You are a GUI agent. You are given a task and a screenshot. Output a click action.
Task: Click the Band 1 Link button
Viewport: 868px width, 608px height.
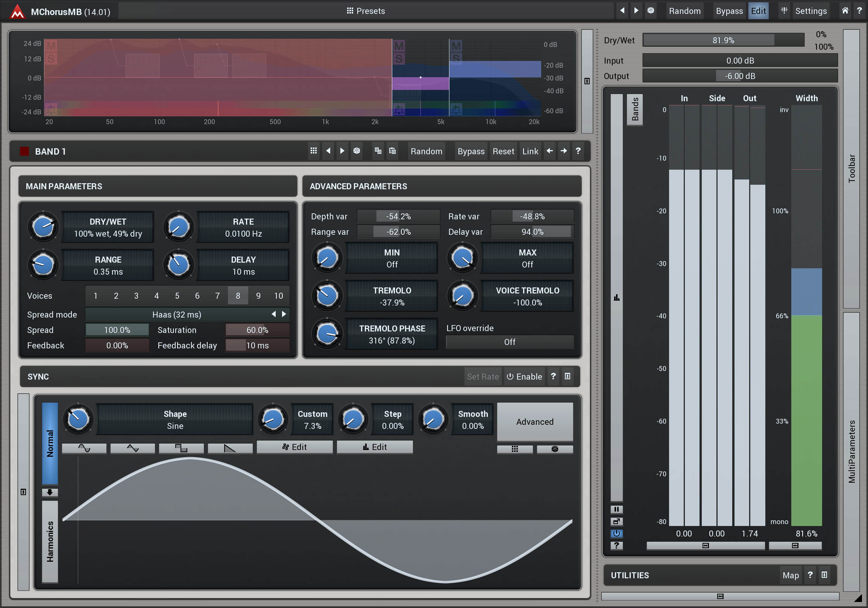click(530, 151)
